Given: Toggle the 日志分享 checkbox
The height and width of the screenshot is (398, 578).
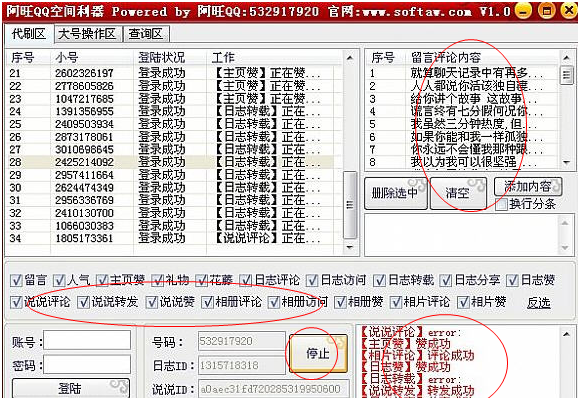Looking at the screenshot, I should click(x=446, y=280).
